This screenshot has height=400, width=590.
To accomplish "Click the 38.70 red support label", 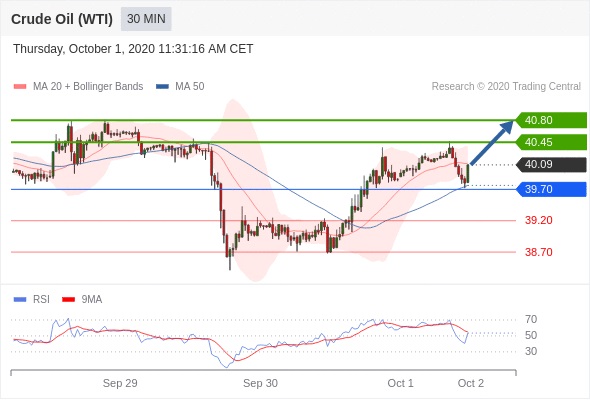I will [x=538, y=252].
